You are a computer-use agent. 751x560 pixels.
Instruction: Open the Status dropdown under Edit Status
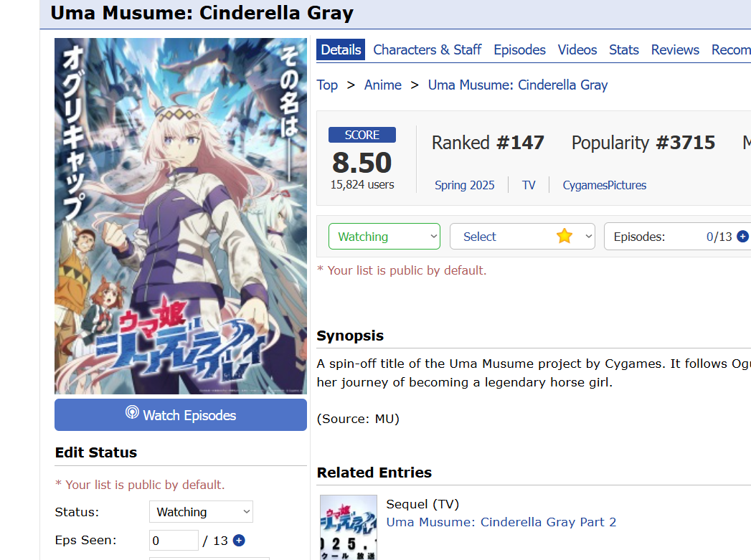[x=201, y=512]
